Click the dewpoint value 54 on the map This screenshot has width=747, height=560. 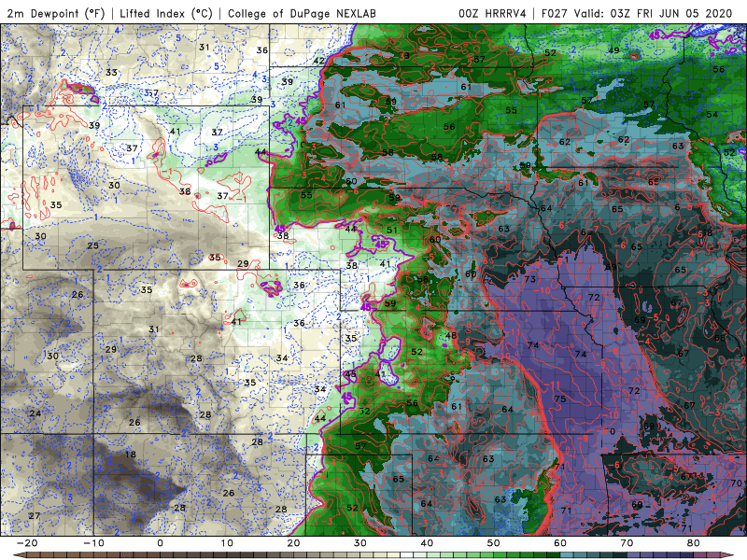point(712,114)
